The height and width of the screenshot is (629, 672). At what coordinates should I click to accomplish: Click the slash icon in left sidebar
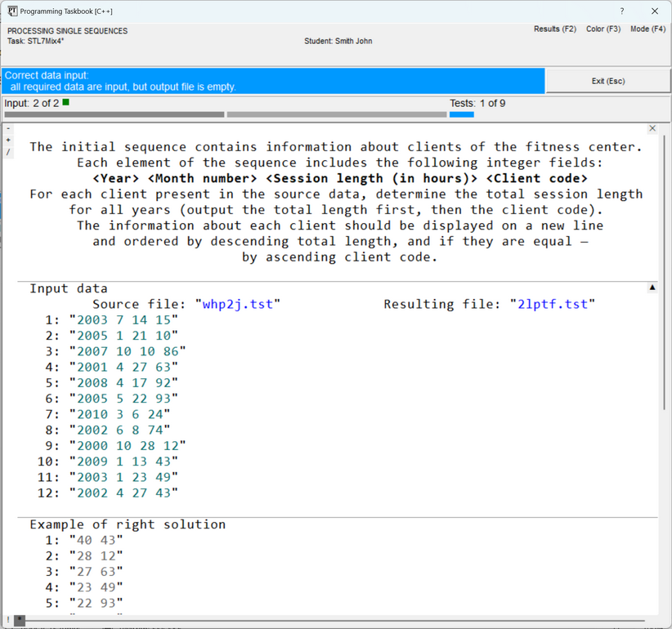[x=9, y=152]
